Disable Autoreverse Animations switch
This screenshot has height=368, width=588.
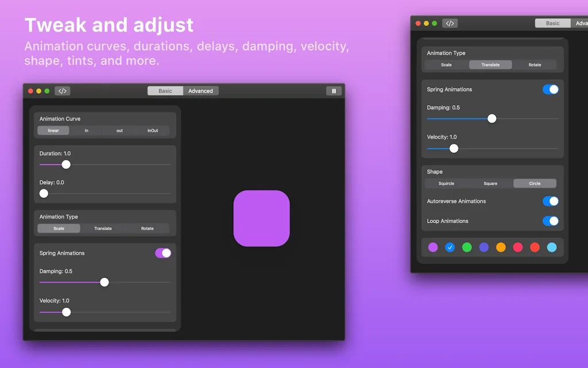550,201
